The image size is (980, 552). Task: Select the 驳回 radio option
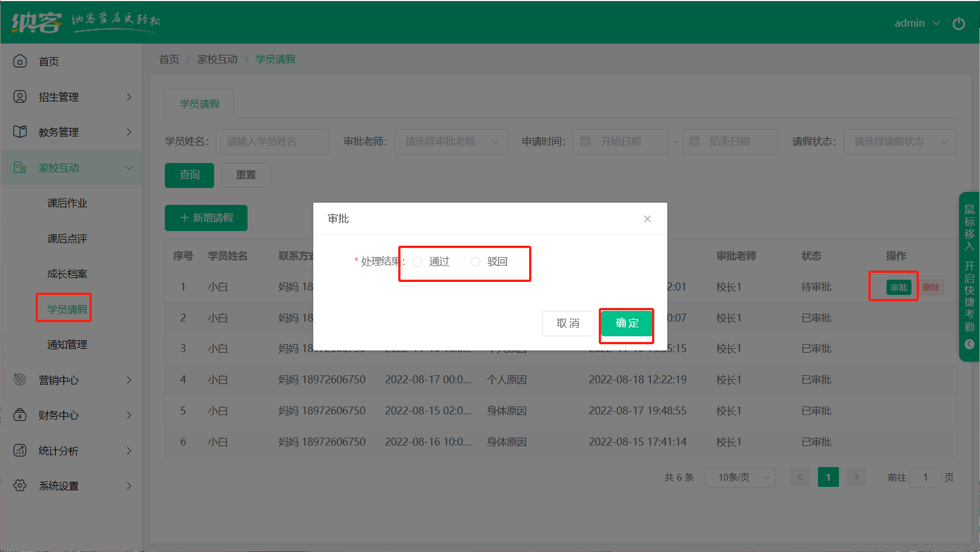coord(476,262)
